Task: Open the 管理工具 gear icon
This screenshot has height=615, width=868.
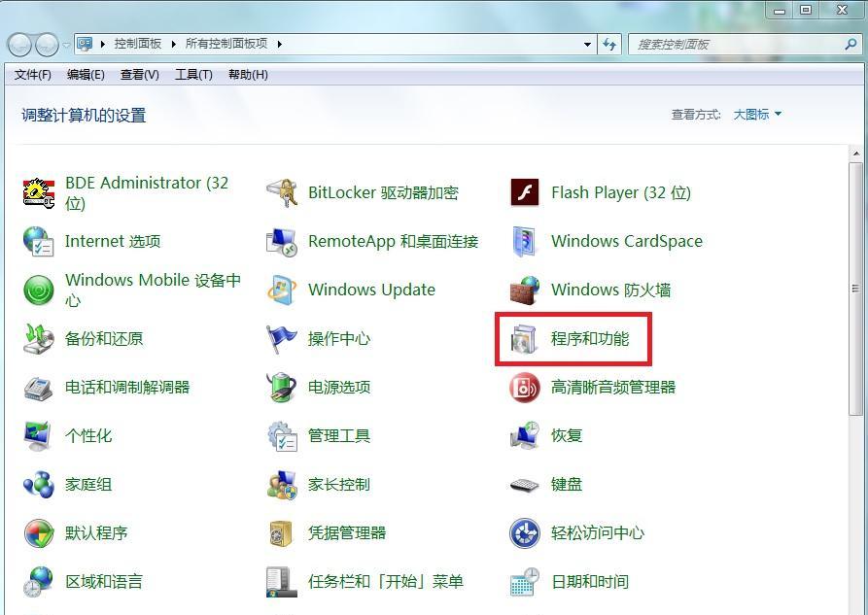Action: (282, 435)
